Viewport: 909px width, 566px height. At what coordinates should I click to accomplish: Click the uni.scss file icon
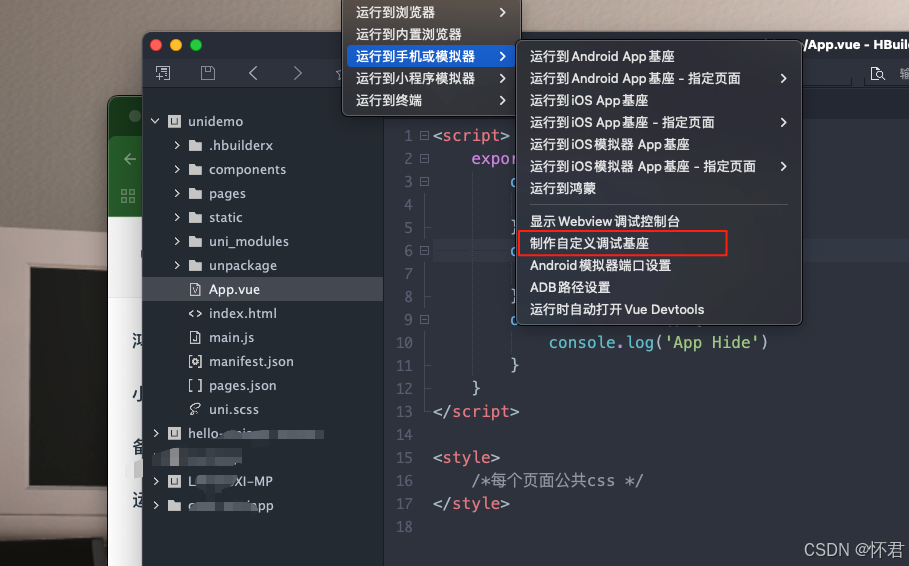click(x=195, y=409)
